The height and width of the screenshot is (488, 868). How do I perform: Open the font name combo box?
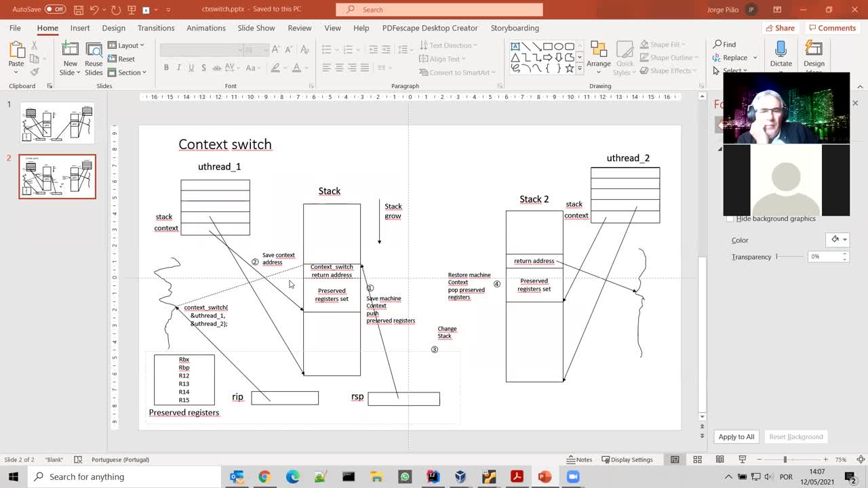click(x=201, y=49)
